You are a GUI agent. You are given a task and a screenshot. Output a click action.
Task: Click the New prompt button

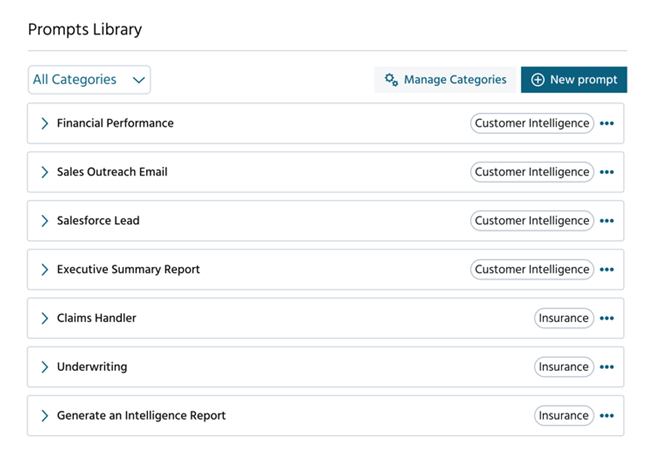coord(574,80)
